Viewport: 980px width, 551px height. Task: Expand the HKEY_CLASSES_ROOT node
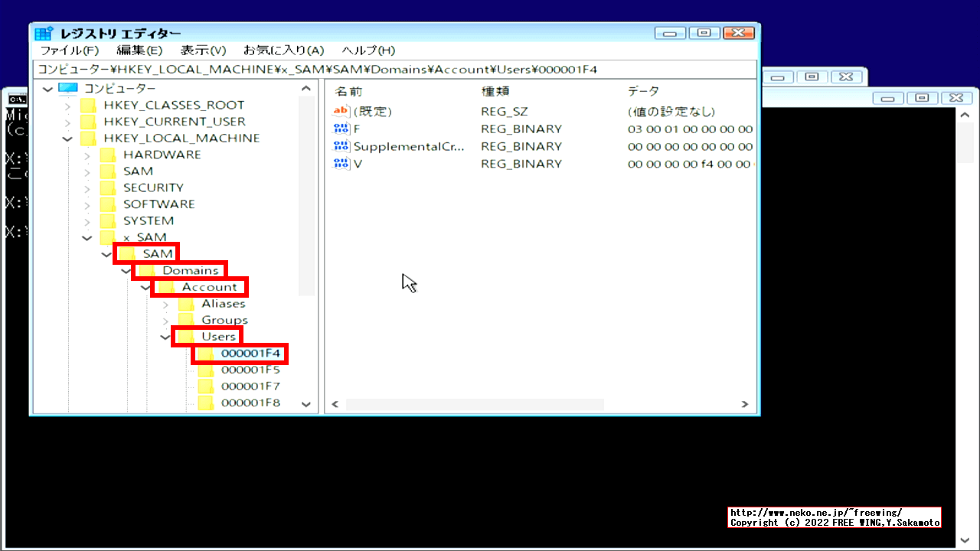(x=67, y=105)
